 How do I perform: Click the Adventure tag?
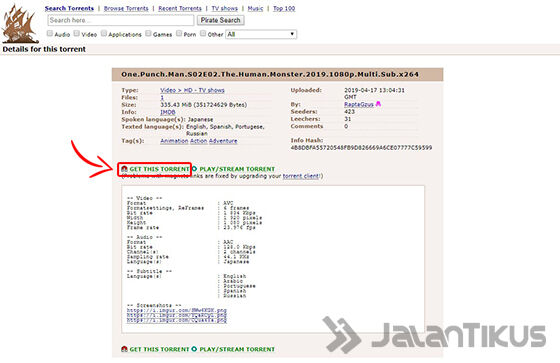point(223,141)
